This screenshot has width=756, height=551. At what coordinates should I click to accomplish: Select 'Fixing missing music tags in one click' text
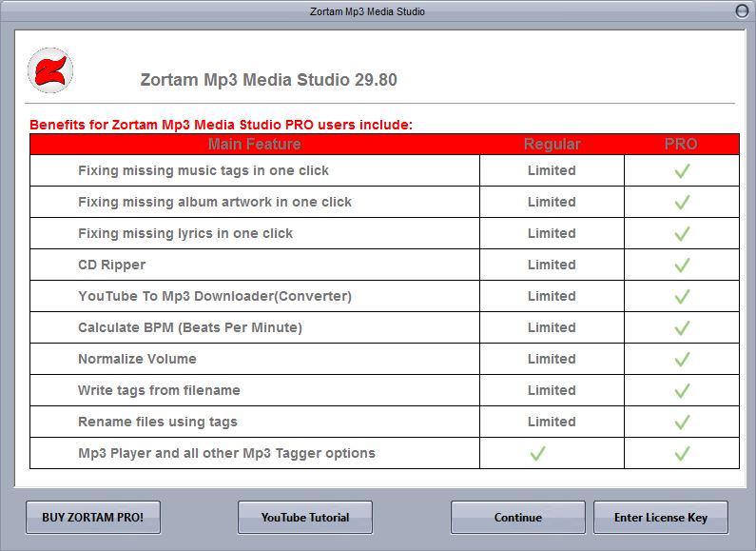(x=204, y=170)
